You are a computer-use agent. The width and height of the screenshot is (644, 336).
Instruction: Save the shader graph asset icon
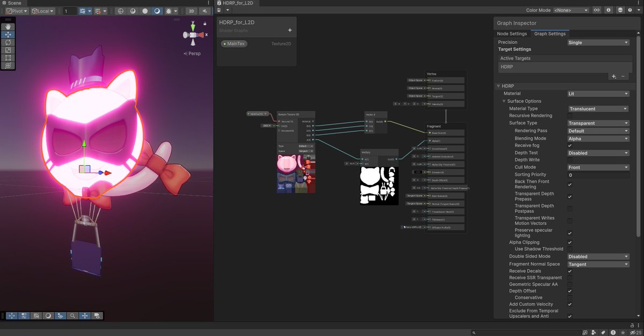pyautogui.click(x=219, y=10)
